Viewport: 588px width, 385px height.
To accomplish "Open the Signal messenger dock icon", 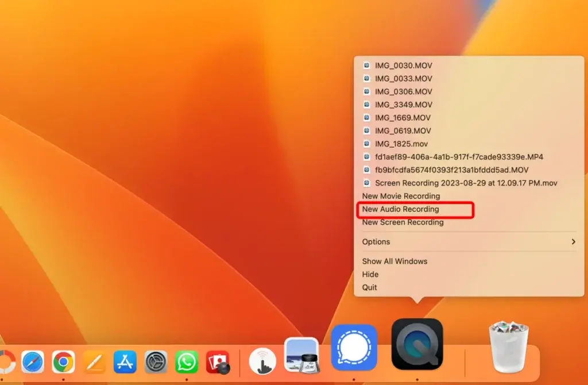I will tap(354, 348).
